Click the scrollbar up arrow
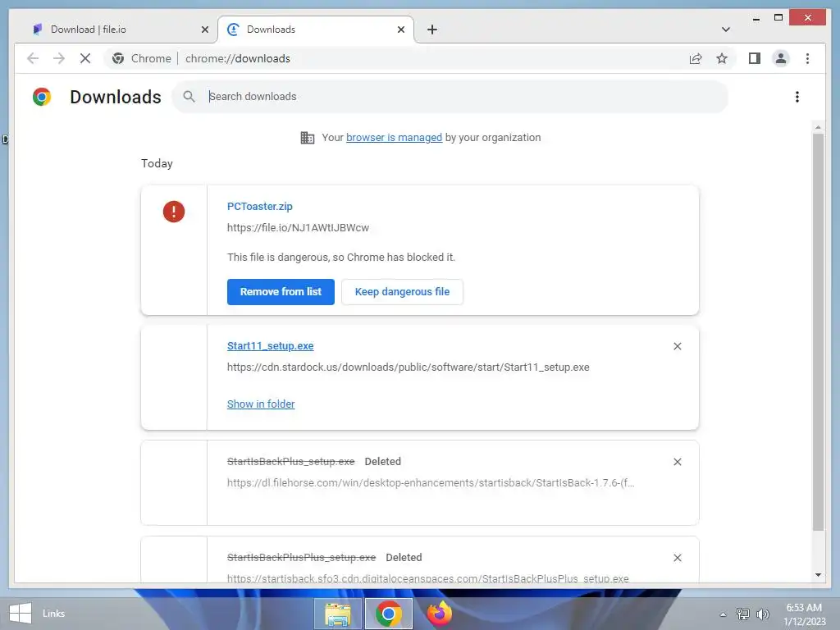This screenshot has width=840, height=630. [818, 127]
